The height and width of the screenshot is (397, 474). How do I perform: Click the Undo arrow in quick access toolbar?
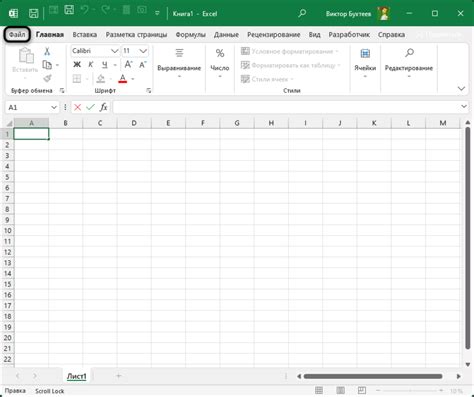click(85, 10)
